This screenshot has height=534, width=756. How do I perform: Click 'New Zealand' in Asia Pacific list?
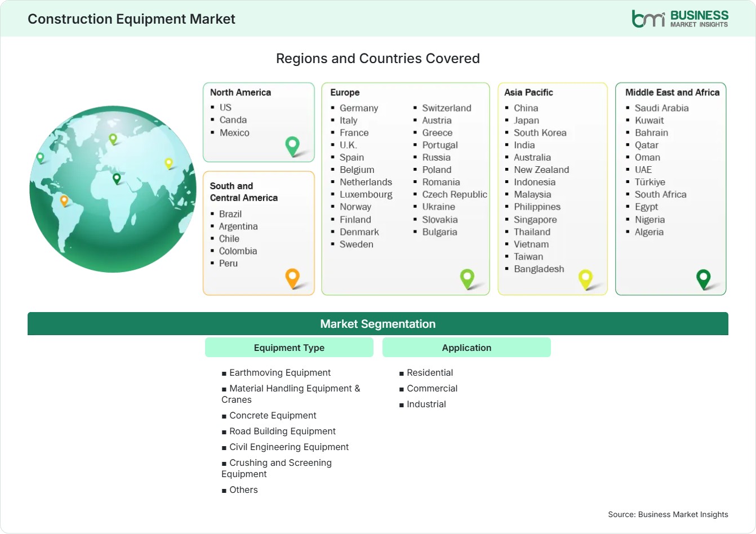point(541,170)
